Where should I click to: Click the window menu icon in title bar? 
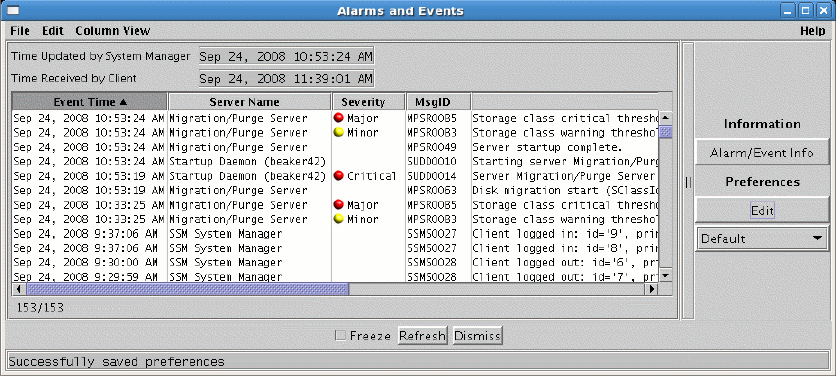pos(13,11)
